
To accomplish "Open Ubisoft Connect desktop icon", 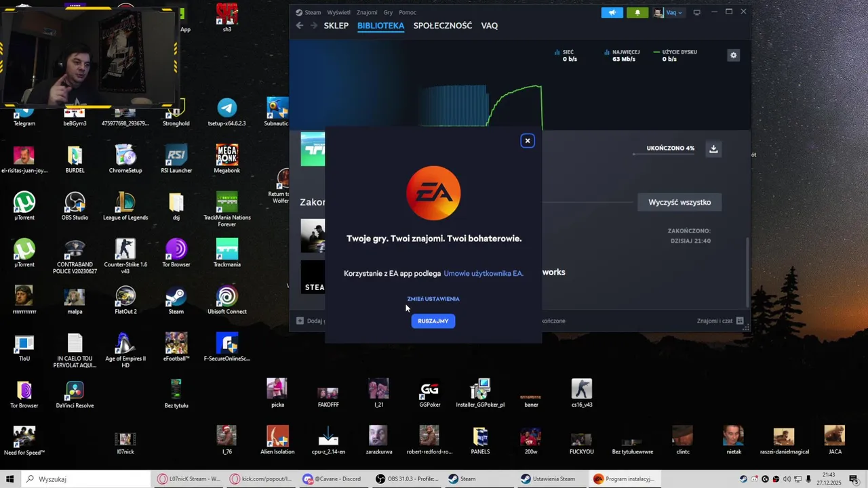I will click(226, 300).
